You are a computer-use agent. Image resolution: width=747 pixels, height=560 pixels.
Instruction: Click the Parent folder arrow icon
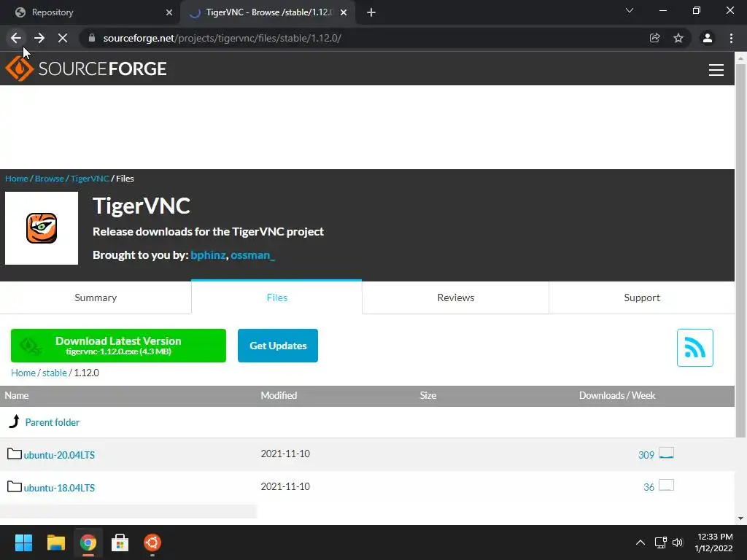pyautogui.click(x=15, y=421)
